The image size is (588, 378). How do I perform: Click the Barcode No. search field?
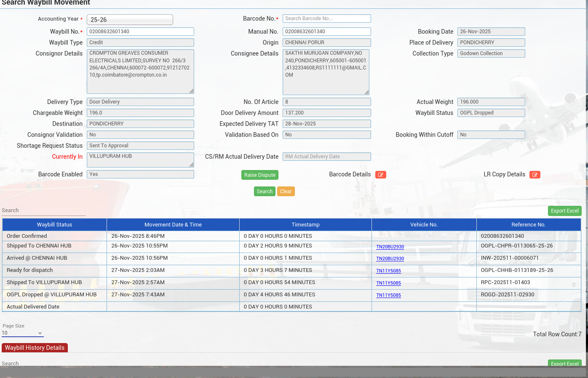(x=326, y=19)
